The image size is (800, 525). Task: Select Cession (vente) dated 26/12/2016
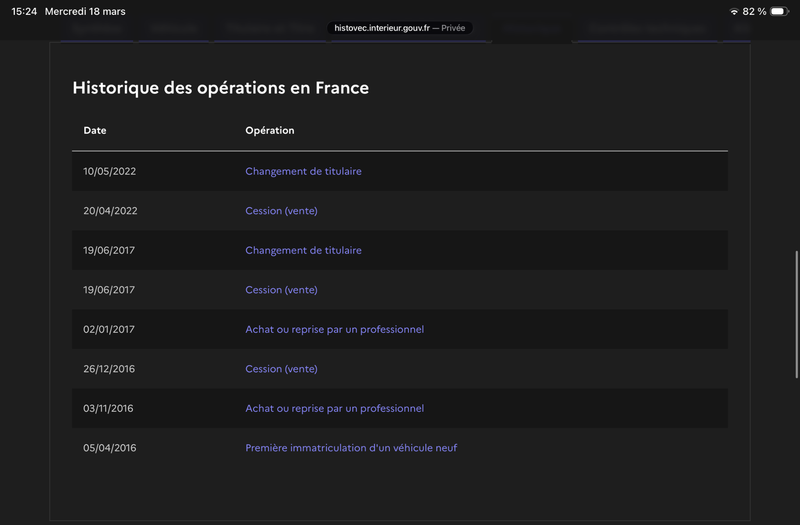pos(281,369)
